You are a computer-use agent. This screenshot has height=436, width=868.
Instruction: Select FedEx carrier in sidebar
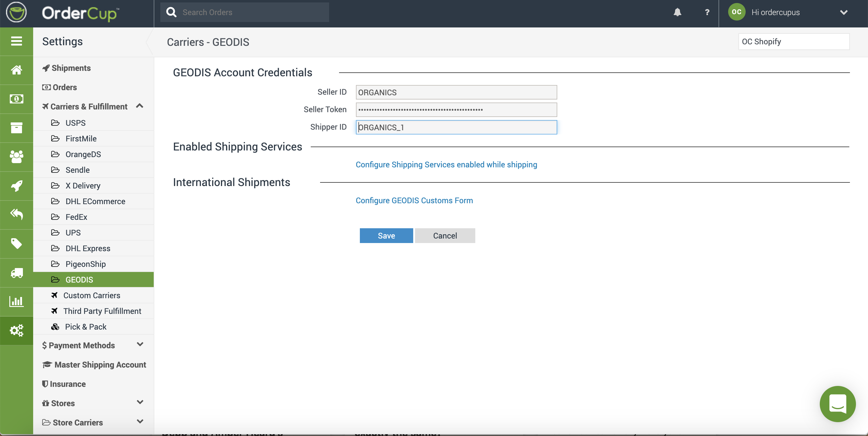(x=76, y=217)
